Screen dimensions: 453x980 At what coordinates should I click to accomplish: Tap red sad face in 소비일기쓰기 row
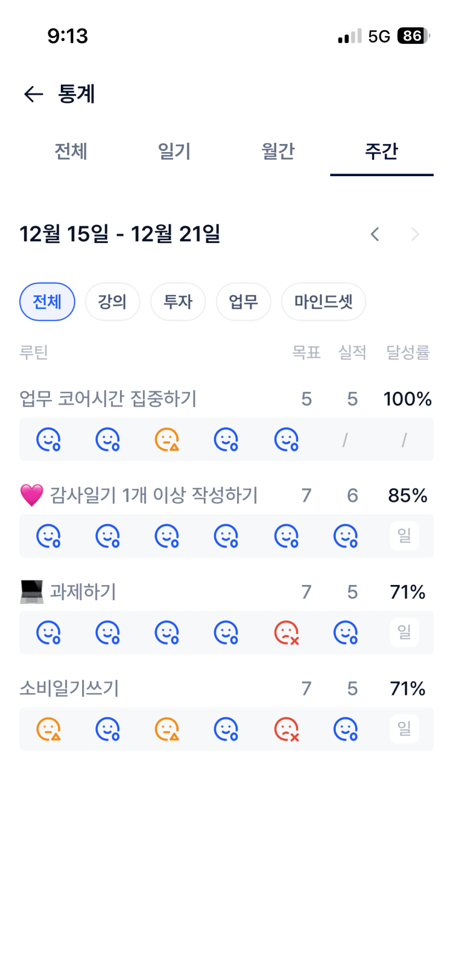click(x=286, y=729)
